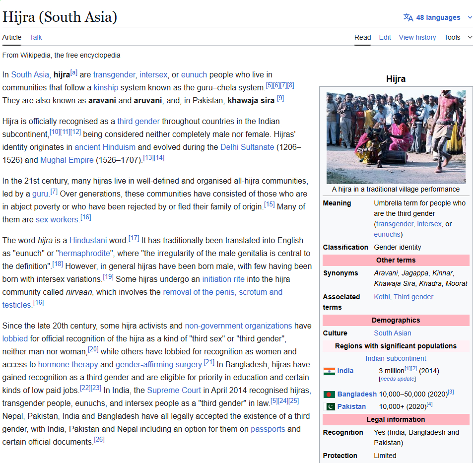
Task: Open the Edit tab
Action: 385,37
